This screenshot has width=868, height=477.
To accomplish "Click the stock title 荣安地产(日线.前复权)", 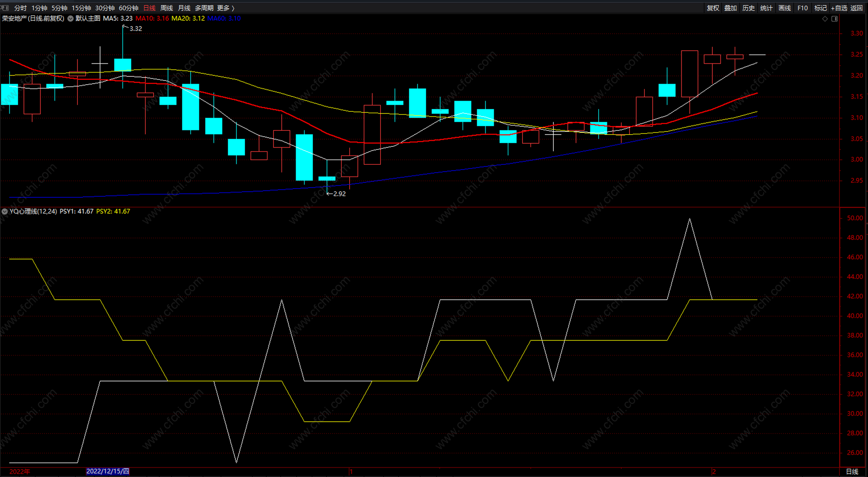I will (x=33, y=18).
